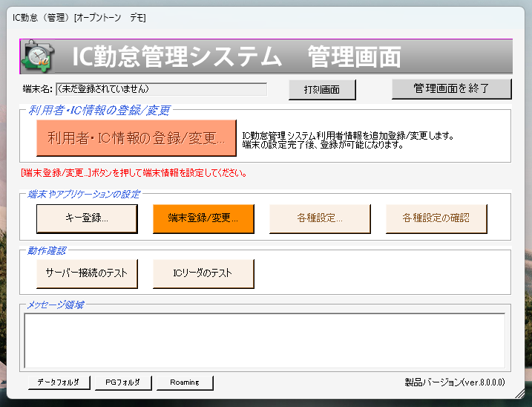Open 利用者・IC情報の登録/変更 dialog
Viewport: 532px width, 407px height.
[137, 138]
